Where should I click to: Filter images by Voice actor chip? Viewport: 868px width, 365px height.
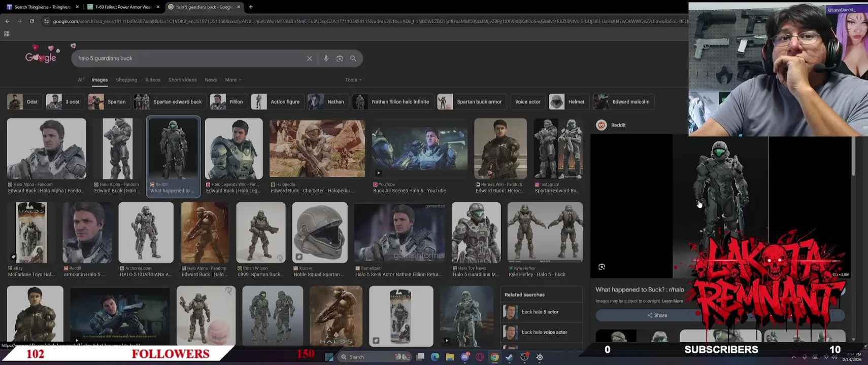(x=528, y=102)
